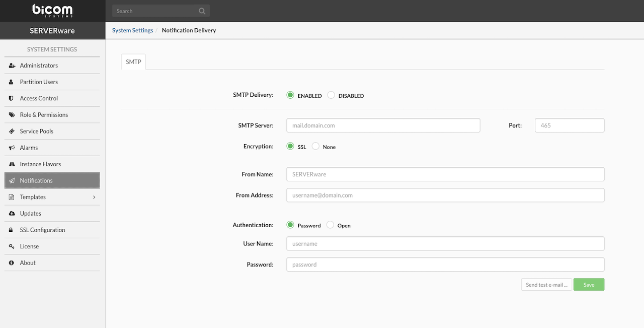Focus the SMTP Server input field
This screenshot has height=328, width=644.
tap(383, 125)
